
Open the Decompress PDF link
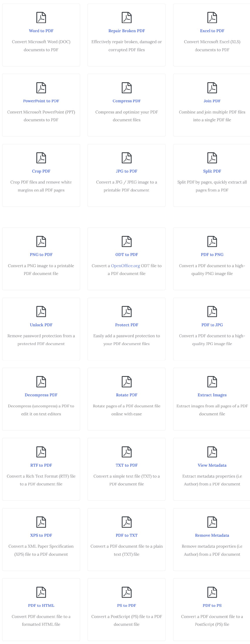coord(41,395)
